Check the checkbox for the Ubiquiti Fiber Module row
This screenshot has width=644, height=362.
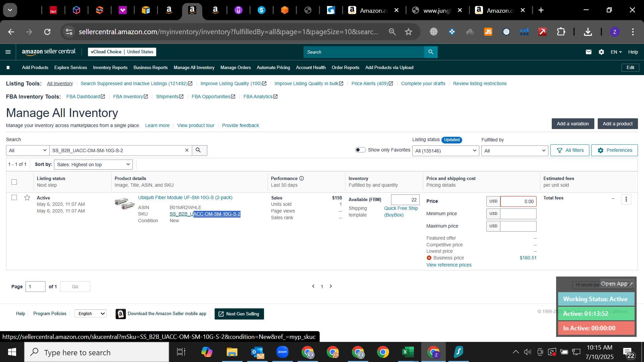(x=14, y=197)
